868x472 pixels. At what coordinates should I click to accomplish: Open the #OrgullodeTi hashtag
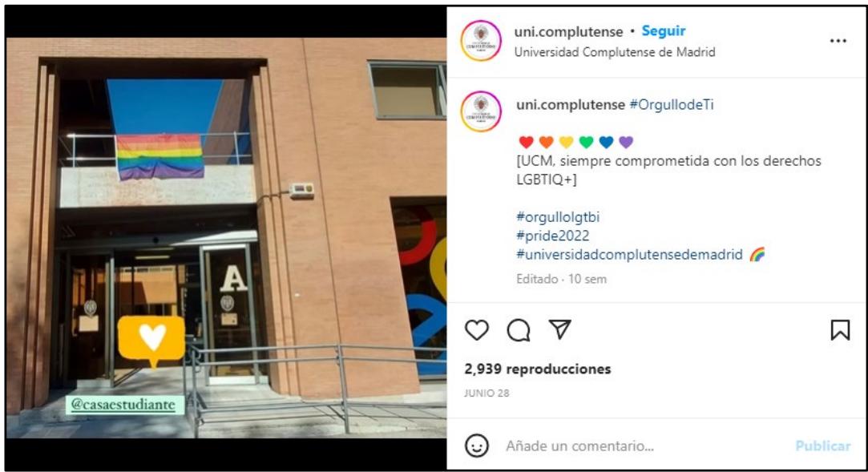coord(672,105)
